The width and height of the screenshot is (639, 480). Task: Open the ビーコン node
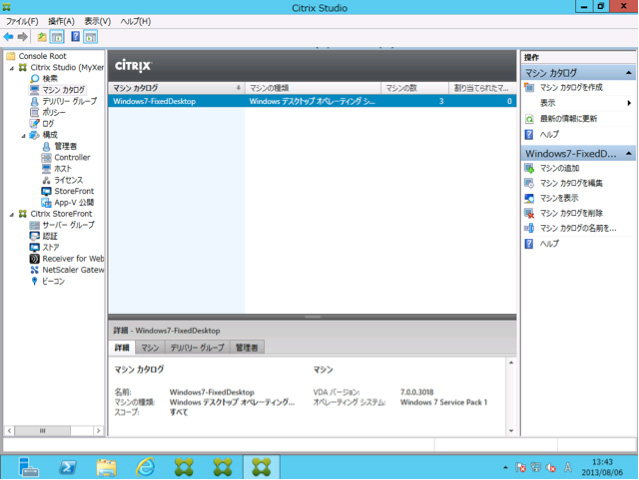[x=53, y=281]
